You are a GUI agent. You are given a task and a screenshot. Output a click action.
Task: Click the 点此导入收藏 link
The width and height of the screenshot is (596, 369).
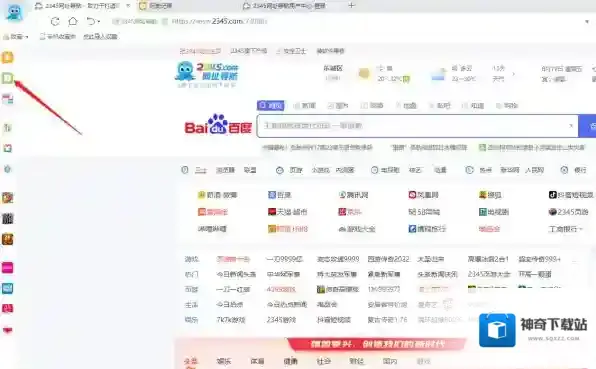pos(100,36)
